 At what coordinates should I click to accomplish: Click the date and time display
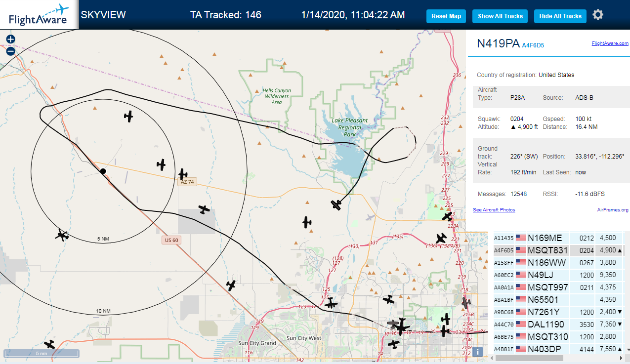click(353, 15)
